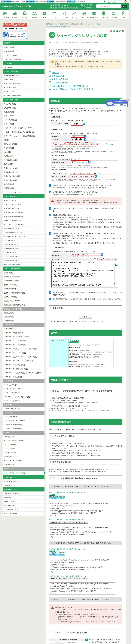Screen dimensions: 131x644
Task: Click the 保存 button
Action: tap(86, 317)
